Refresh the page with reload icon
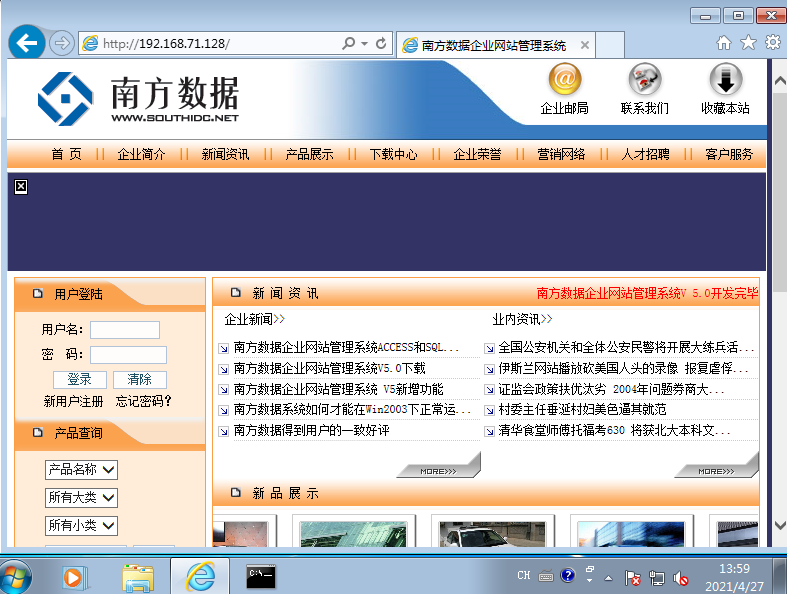Image resolution: width=787 pixels, height=594 pixels. [x=381, y=44]
